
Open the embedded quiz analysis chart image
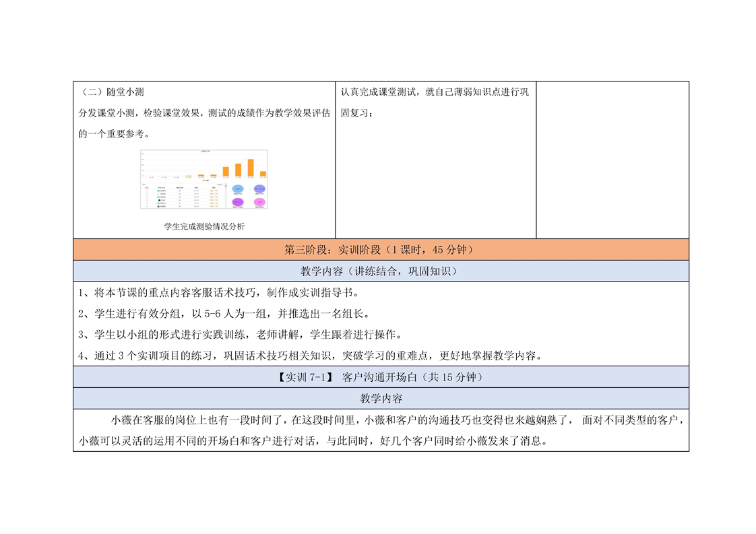(x=203, y=179)
